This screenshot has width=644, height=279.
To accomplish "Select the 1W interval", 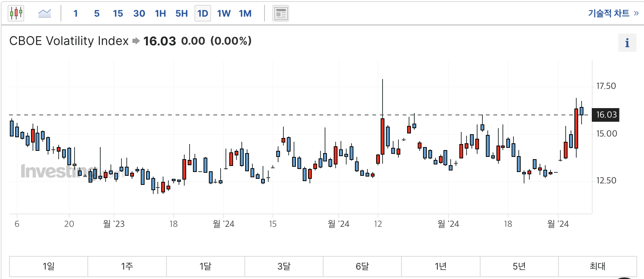I will coord(224,14).
